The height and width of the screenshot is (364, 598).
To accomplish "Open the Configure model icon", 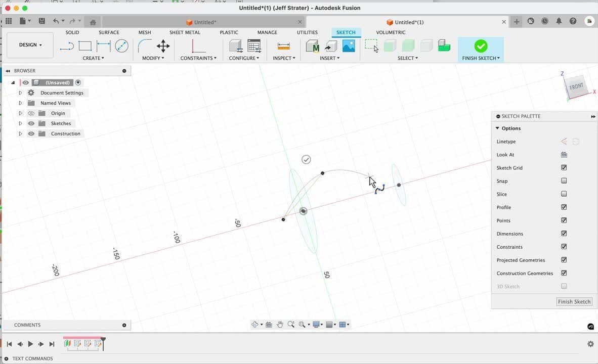I will (x=236, y=46).
